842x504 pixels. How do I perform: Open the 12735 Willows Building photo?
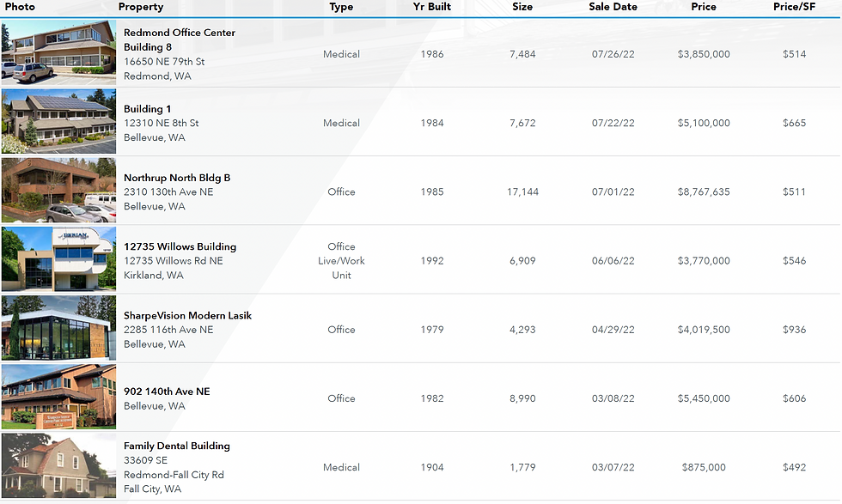58,259
